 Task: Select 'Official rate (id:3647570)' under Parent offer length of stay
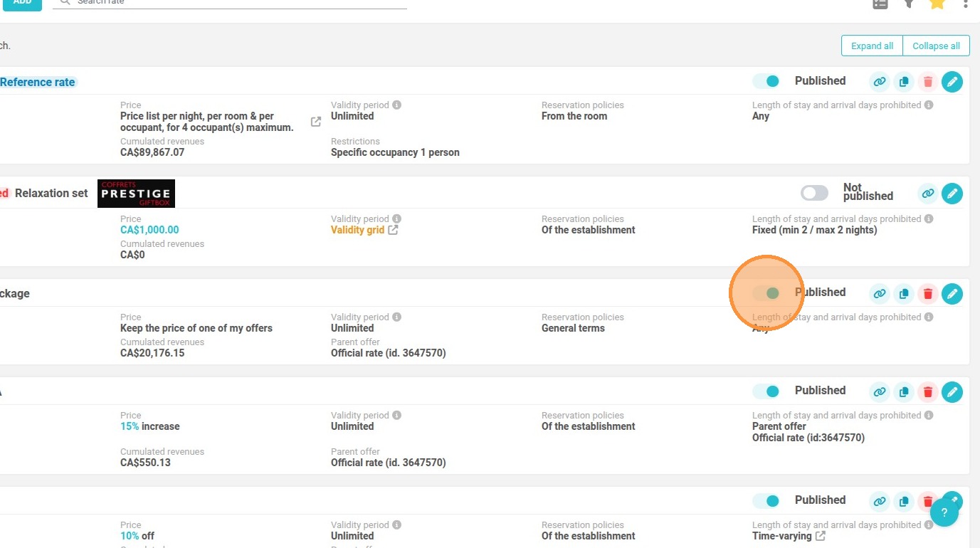[808, 438]
